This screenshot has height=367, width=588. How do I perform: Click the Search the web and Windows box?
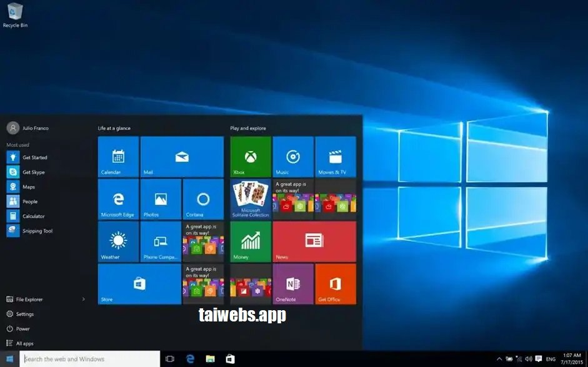point(90,359)
